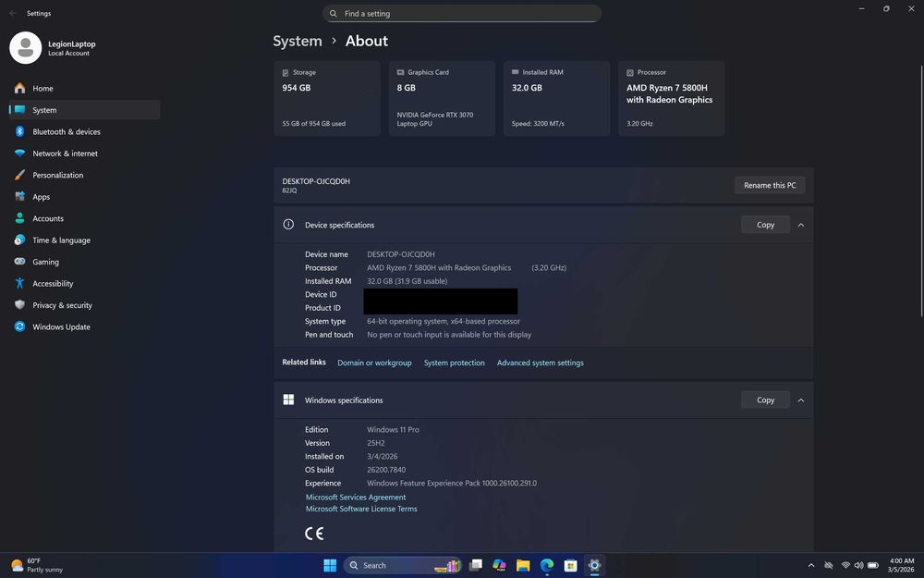Collapse the Windows specifications section
The height and width of the screenshot is (578, 924).
pos(801,400)
